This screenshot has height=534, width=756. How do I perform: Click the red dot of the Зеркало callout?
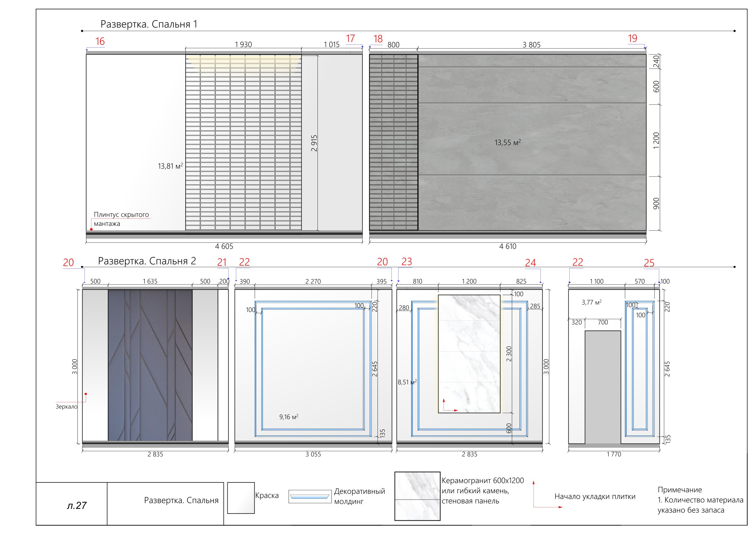(x=86, y=394)
